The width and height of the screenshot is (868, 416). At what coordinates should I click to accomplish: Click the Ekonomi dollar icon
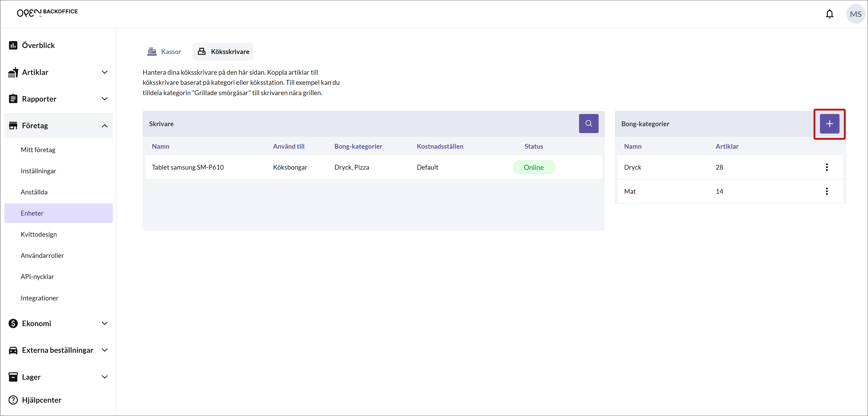tap(13, 323)
